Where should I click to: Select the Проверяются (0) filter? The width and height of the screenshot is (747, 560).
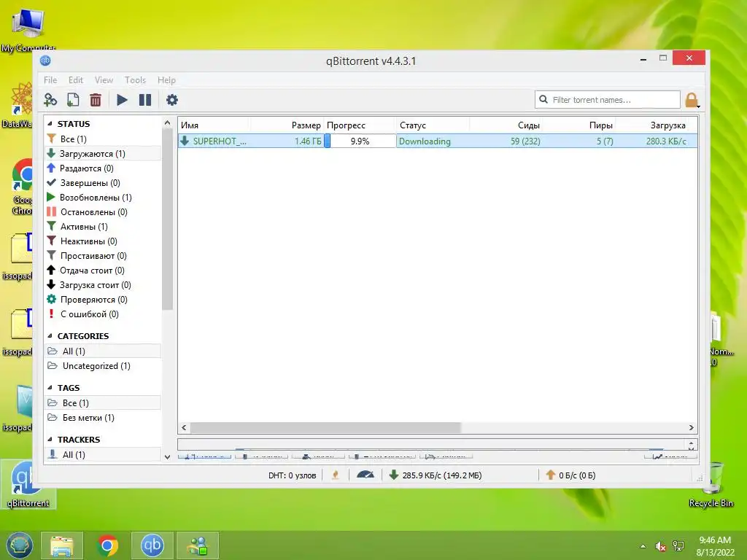click(102, 300)
